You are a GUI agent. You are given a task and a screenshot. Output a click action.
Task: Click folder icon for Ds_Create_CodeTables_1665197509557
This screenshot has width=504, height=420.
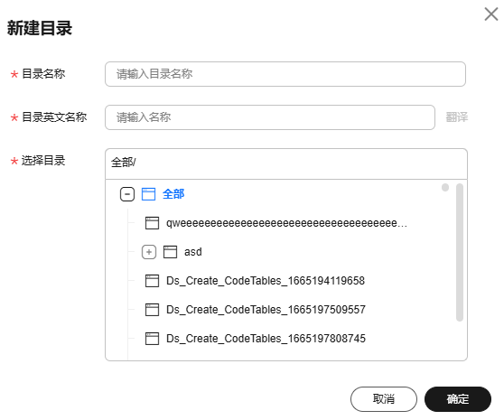[x=152, y=310]
